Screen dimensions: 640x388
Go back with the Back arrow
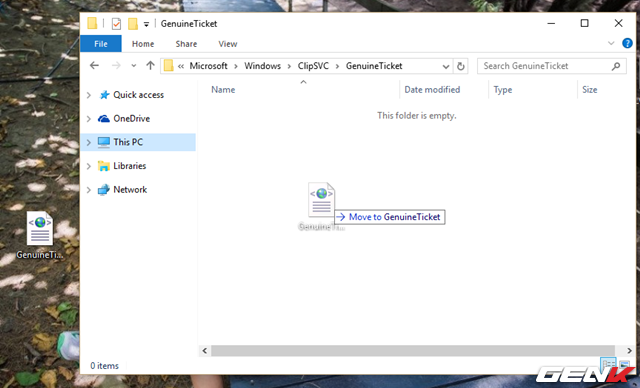pos(94,66)
